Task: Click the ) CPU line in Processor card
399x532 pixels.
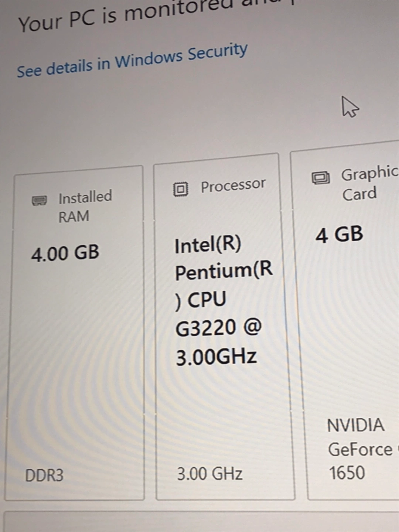Action: (x=201, y=300)
